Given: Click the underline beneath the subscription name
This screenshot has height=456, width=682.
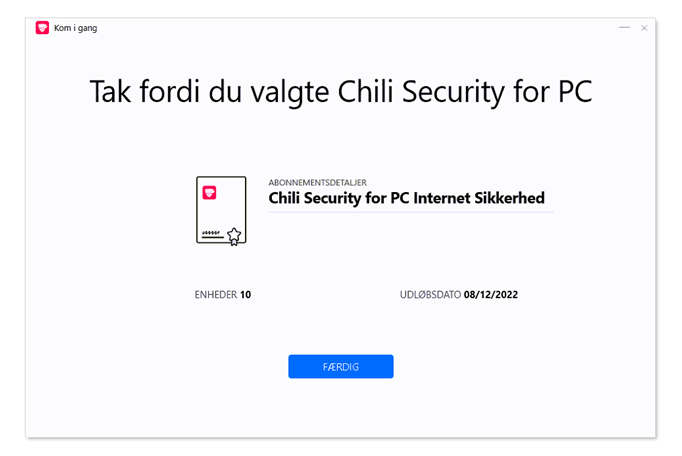Looking at the screenshot, I should [411, 212].
